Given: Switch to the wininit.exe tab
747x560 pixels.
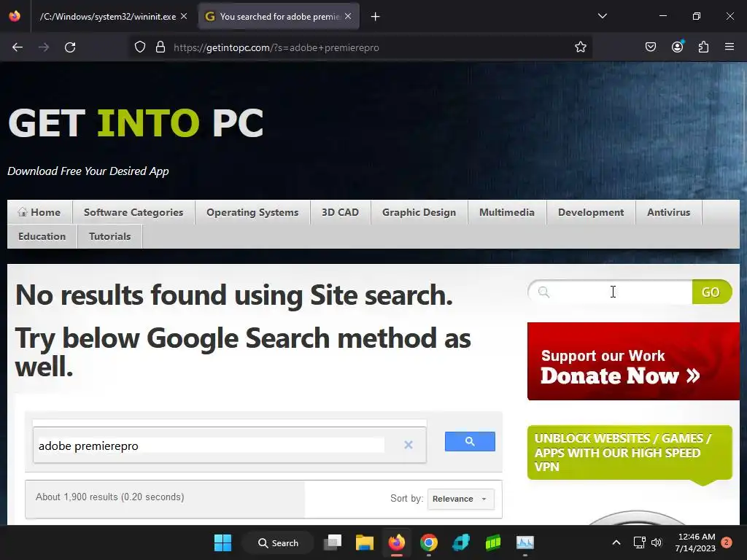Looking at the screenshot, I should tap(108, 17).
